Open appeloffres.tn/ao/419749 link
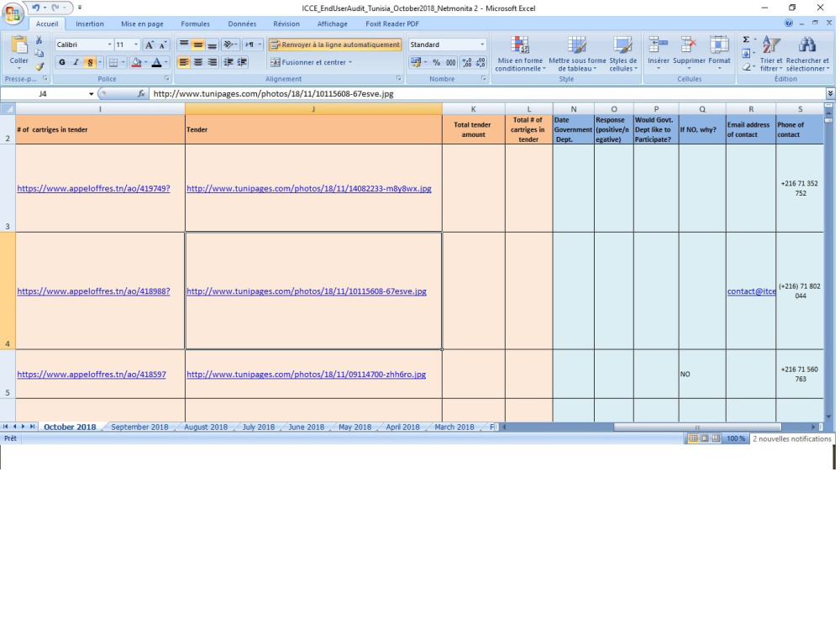Viewport: 840px width, 629px height. [93, 189]
